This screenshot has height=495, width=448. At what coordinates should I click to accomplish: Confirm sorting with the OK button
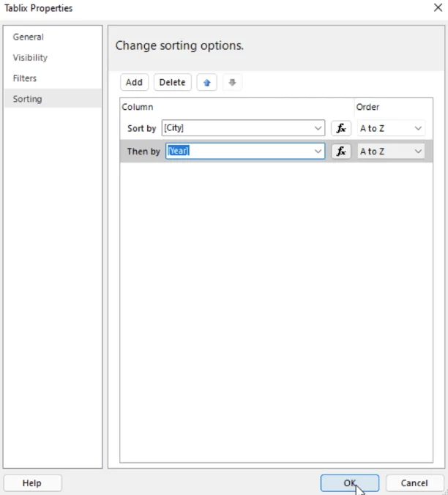coord(350,483)
